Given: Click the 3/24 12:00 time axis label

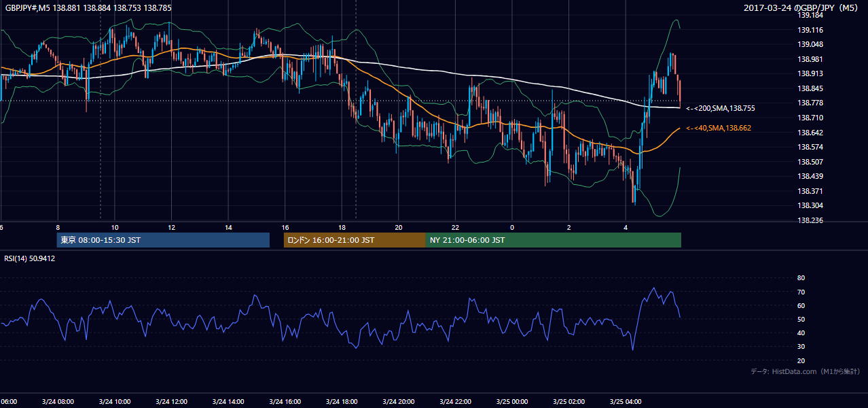Looking at the screenshot, I should (x=171, y=402).
